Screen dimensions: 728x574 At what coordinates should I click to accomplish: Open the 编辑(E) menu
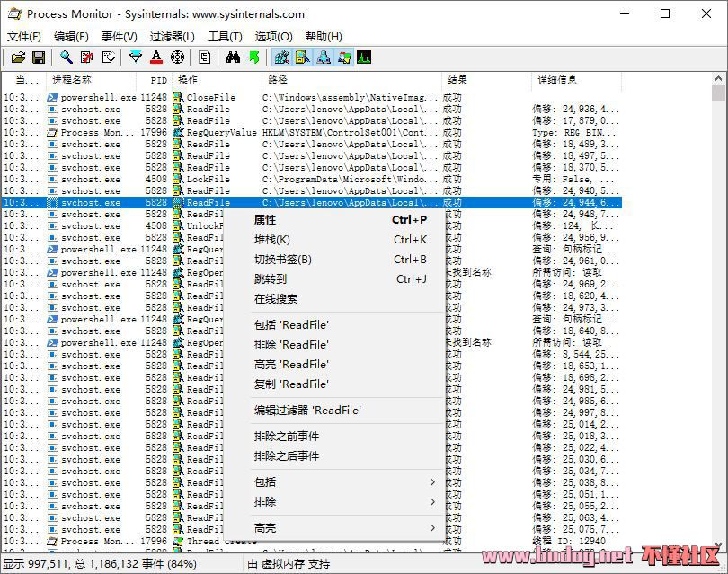click(x=71, y=36)
